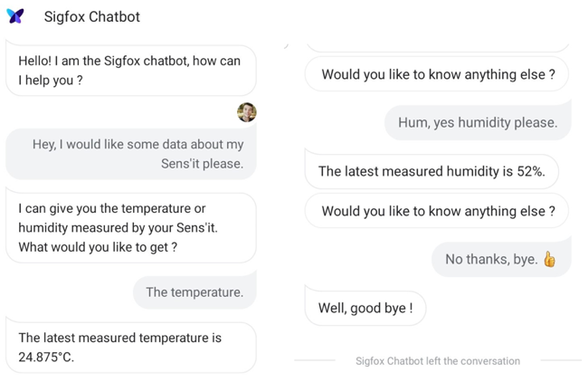The image size is (588, 382).
Task: Select the latest measured temperature message
Action: tap(131, 347)
